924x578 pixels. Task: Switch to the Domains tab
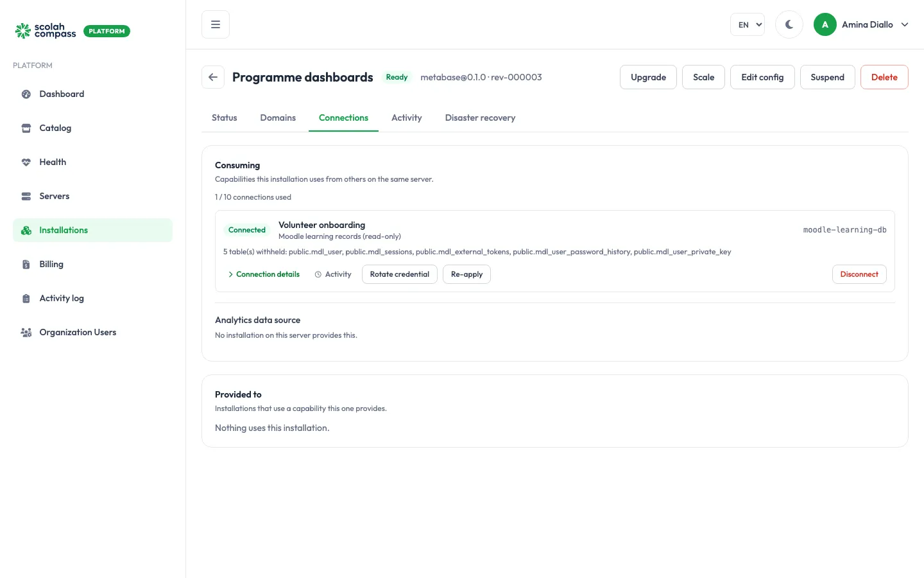click(x=278, y=118)
